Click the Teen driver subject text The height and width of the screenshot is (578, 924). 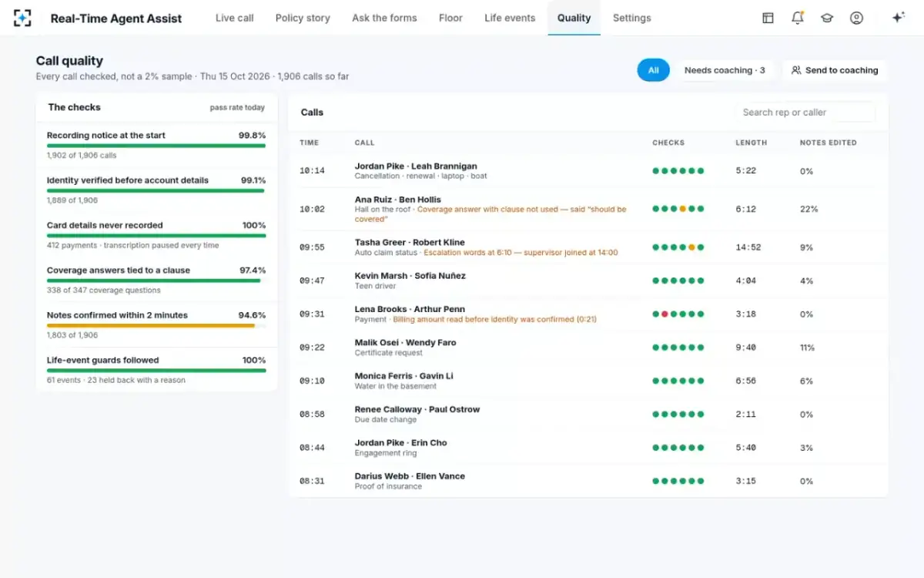tap(376, 286)
